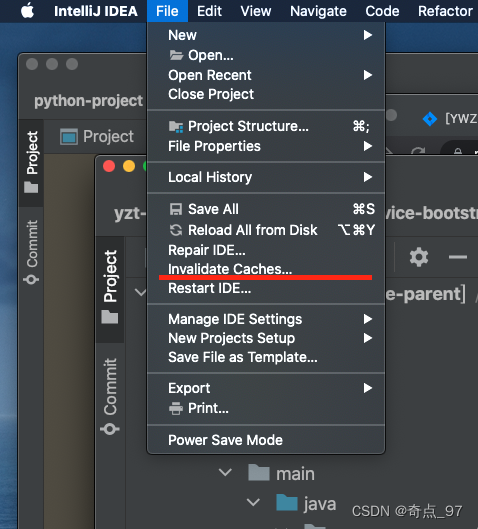The image size is (478, 529).
Task: Choose Save All
Action: pos(266,209)
